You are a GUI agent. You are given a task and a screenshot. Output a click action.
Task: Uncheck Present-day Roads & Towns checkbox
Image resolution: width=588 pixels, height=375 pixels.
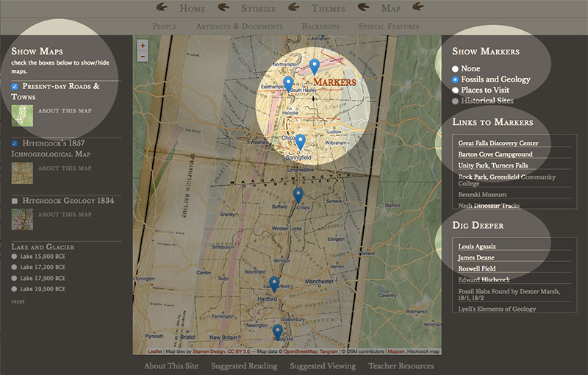[15, 87]
